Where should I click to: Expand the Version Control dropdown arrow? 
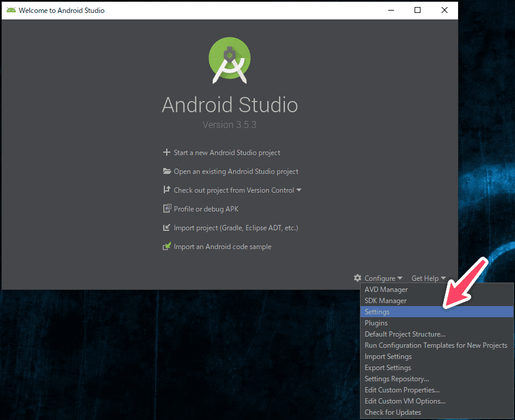pos(298,190)
